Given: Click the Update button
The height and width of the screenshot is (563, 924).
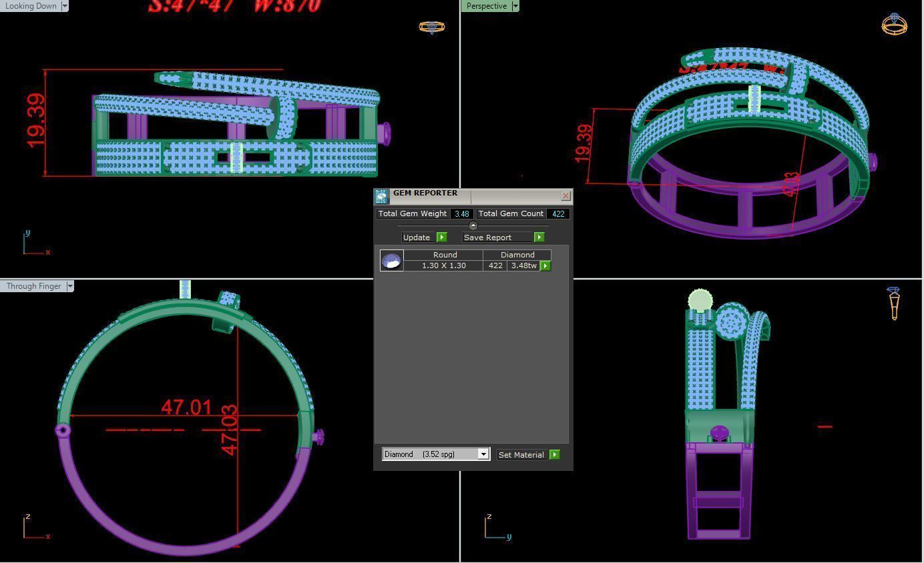Looking at the screenshot, I should click(419, 237).
